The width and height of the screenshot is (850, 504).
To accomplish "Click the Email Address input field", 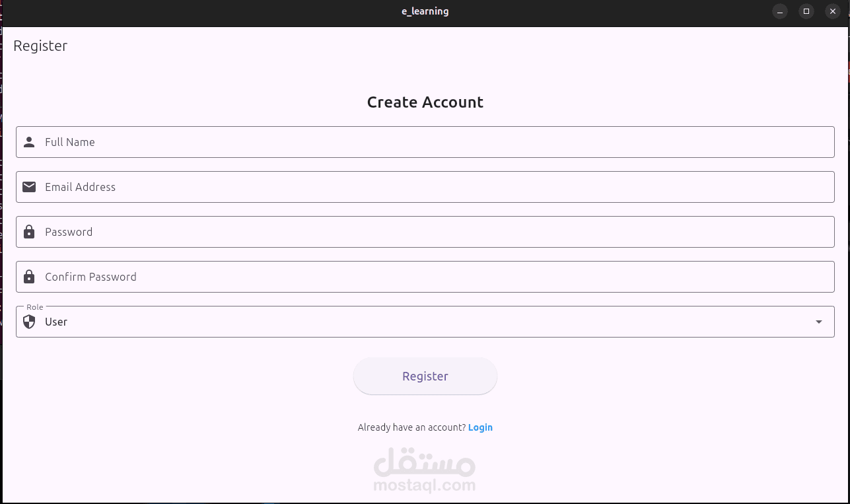I will point(264,186).
